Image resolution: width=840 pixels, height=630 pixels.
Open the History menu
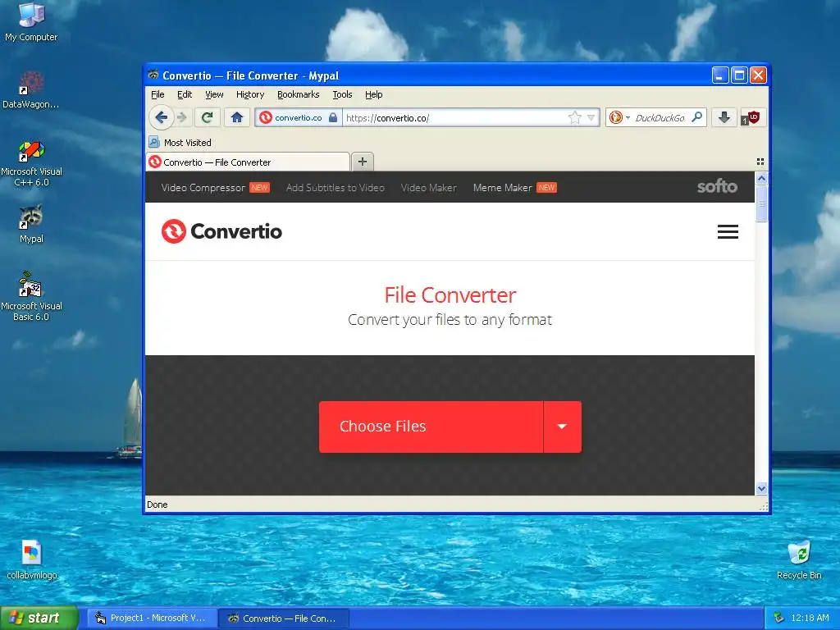tap(250, 94)
